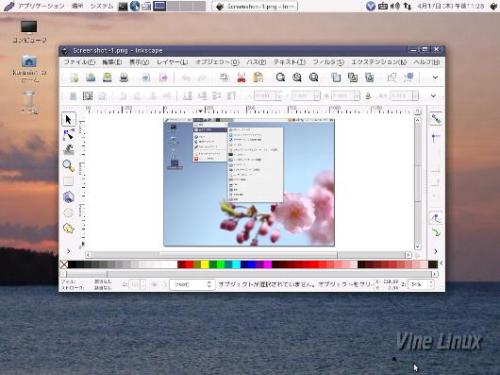The height and width of the screenshot is (375, 500).
Task: Expand the tool controls bar overflow chevron
Action: (x=433, y=96)
